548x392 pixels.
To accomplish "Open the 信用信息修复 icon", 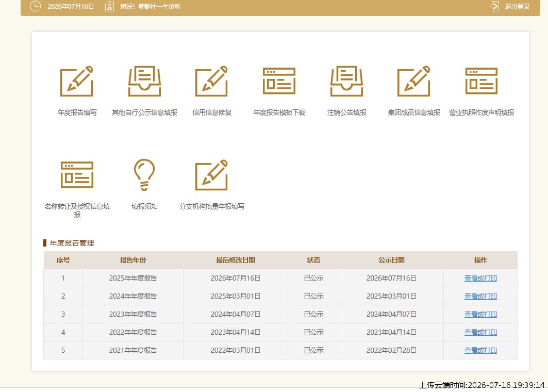I will (x=211, y=81).
